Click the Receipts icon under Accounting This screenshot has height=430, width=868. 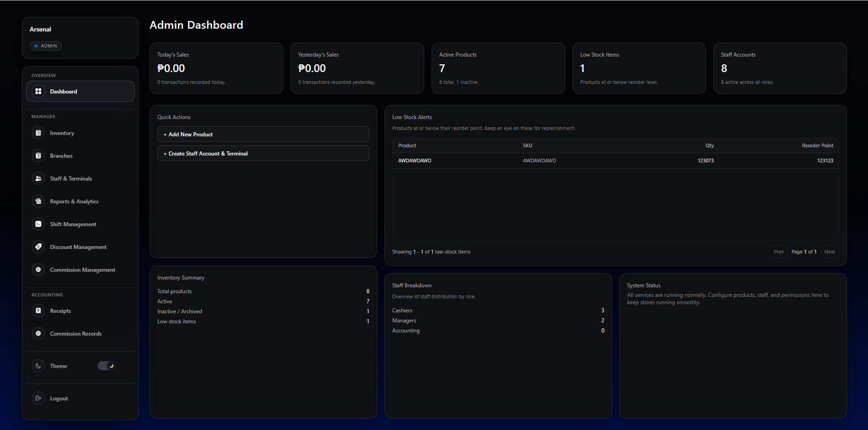(x=38, y=311)
